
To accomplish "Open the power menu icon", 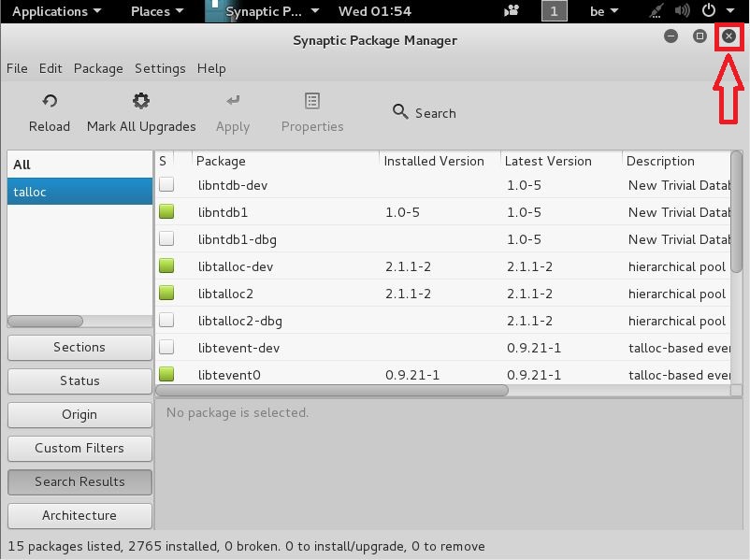I will (x=709, y=10).
